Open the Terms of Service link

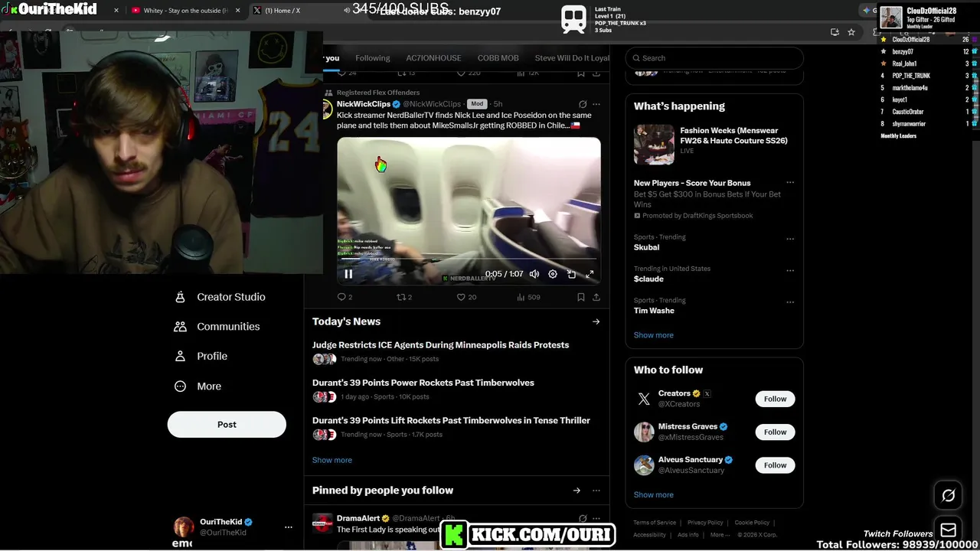[x=655, y=523]
